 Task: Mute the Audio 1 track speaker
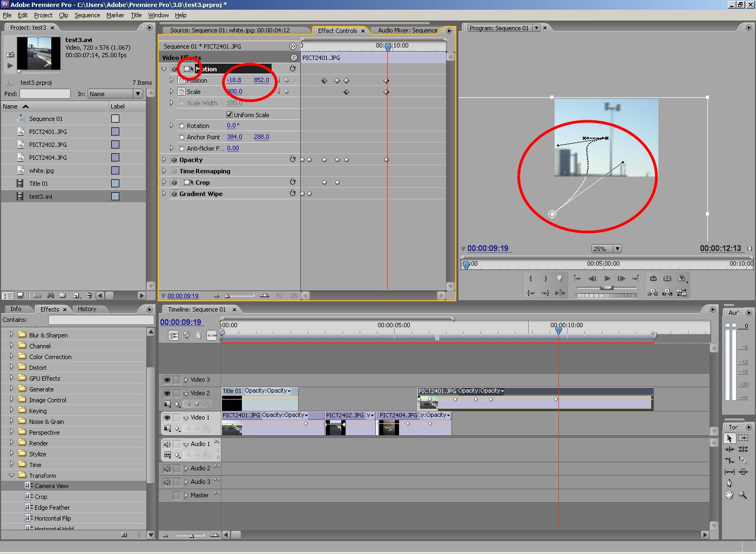pyautogui.click(x=167, y=444)
